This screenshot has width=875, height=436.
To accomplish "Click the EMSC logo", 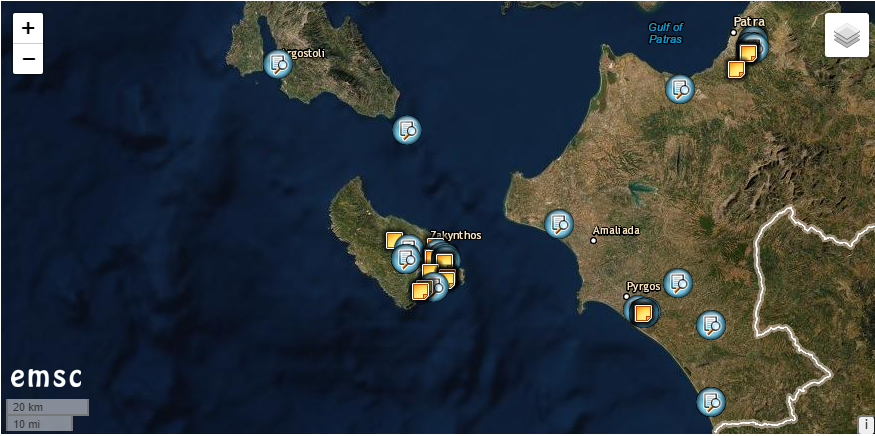I will (46, 378).
